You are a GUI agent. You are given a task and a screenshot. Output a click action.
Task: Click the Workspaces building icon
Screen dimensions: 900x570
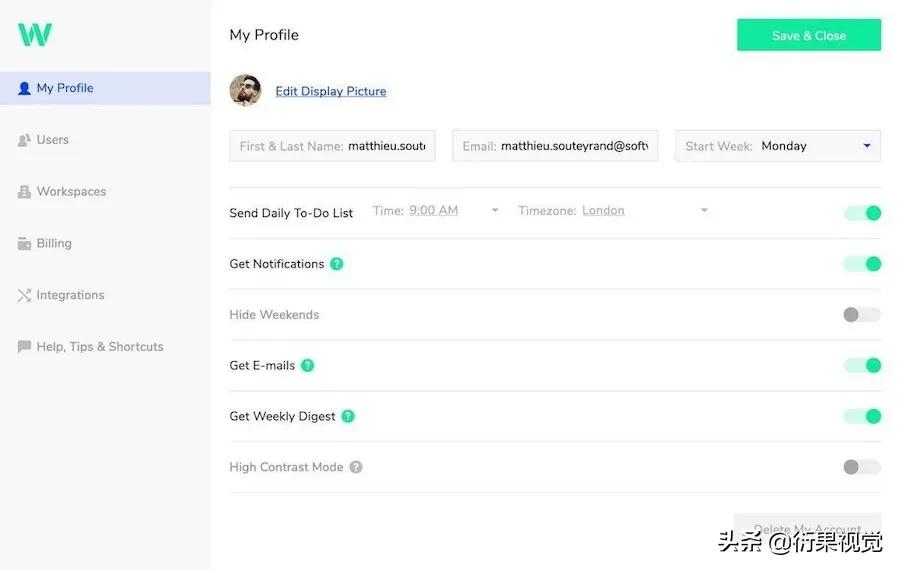click(x=25, y=192)
